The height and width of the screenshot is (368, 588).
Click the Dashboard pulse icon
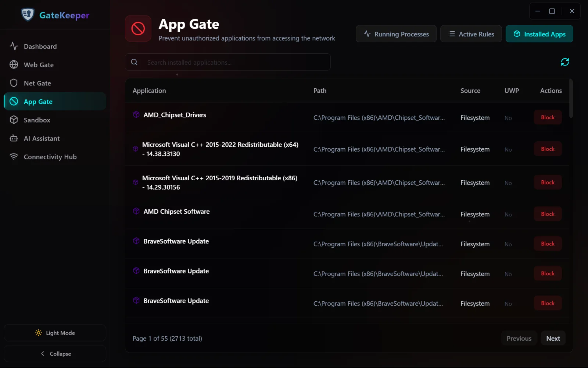pos(14,46)
